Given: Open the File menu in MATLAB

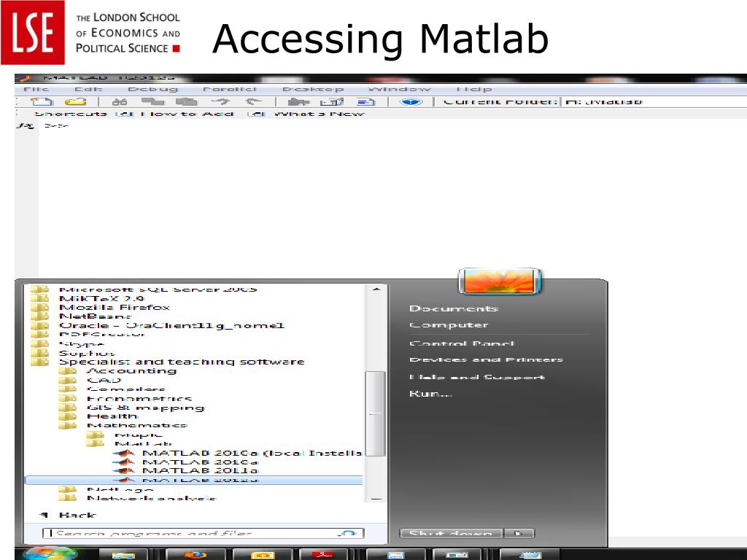Looking at the screenshot, I should 36,89.
